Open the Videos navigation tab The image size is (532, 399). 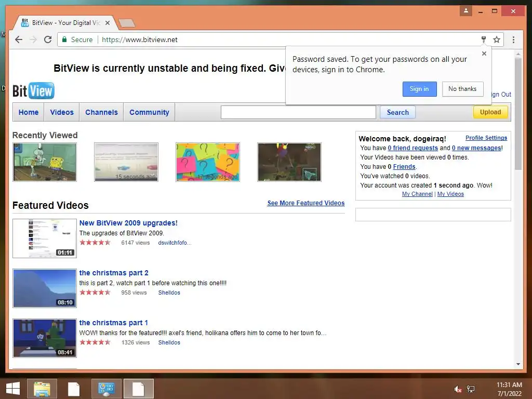62,112
